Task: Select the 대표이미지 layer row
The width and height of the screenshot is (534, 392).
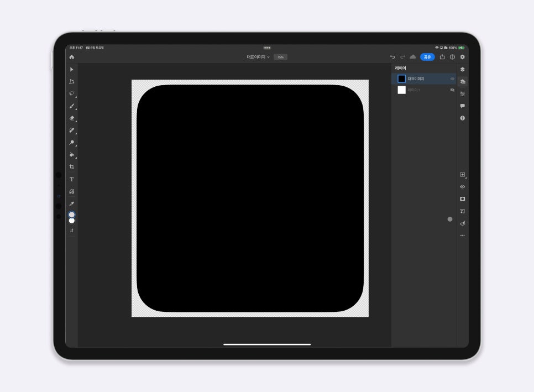Action: (424, 79)
